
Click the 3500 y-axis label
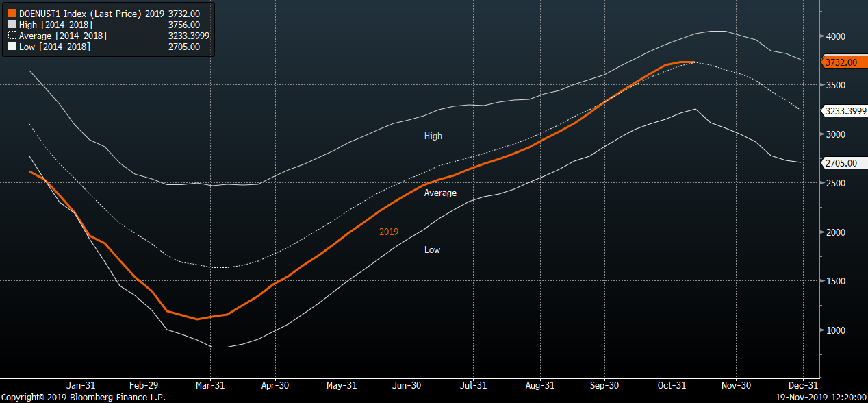[836, 85]
